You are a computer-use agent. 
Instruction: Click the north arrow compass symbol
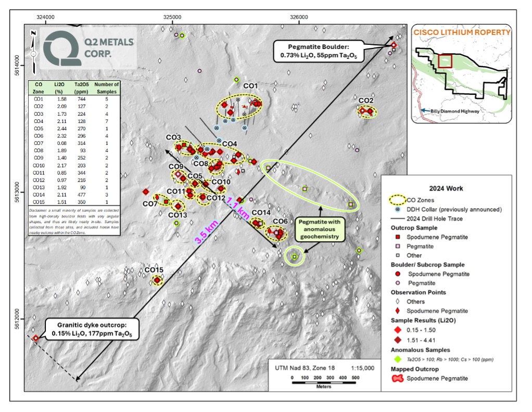(x=33, y=52)
